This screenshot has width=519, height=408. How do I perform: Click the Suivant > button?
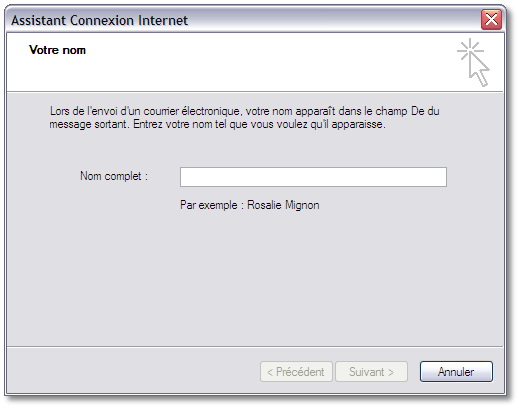(x=371, y=371)
